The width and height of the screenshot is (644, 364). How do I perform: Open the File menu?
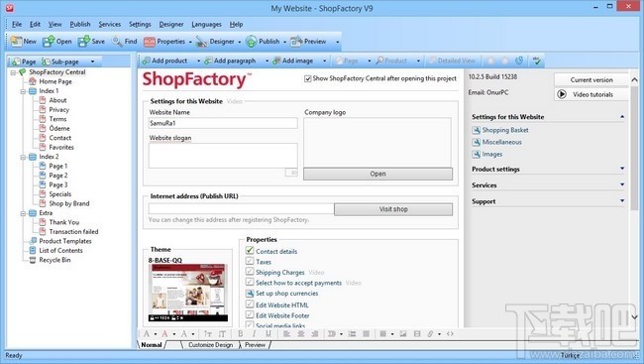(x=17, y=24)
